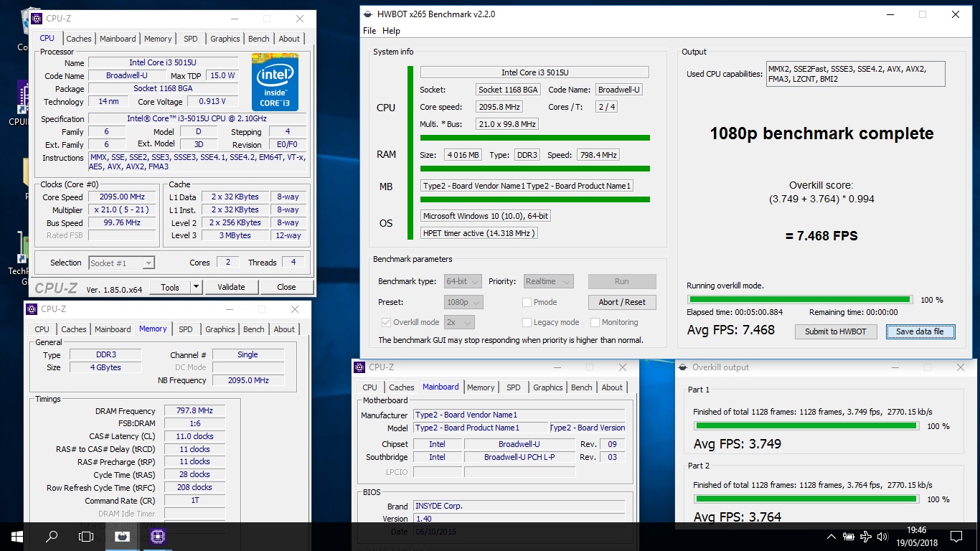Click the Submit to HWBOT button

click(836, 331)
